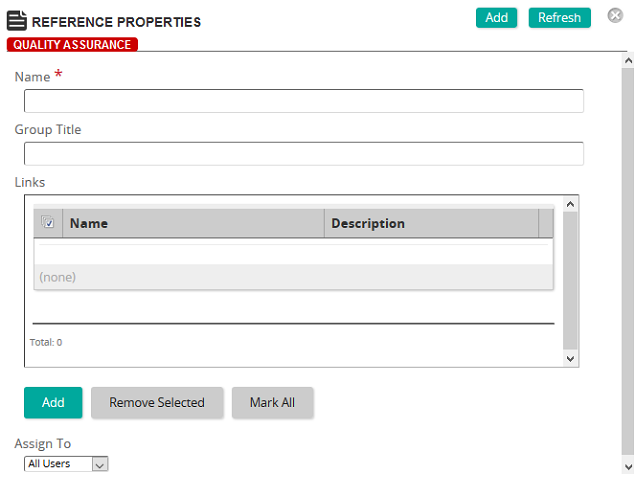Toggle the select-all checkbox in Links header
Viewport: 637px width, 485px height.
(x=48, y=222)
